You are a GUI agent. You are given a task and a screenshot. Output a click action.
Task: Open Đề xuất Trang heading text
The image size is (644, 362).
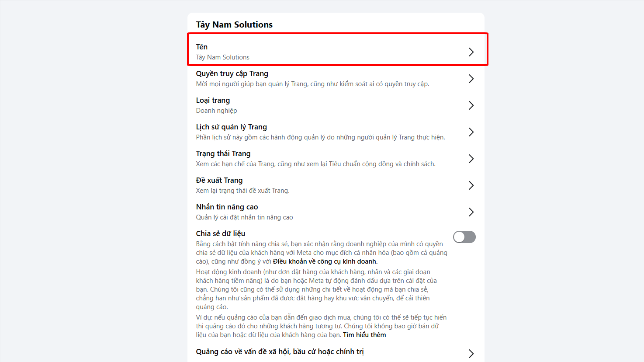click(x=219, y=180)
